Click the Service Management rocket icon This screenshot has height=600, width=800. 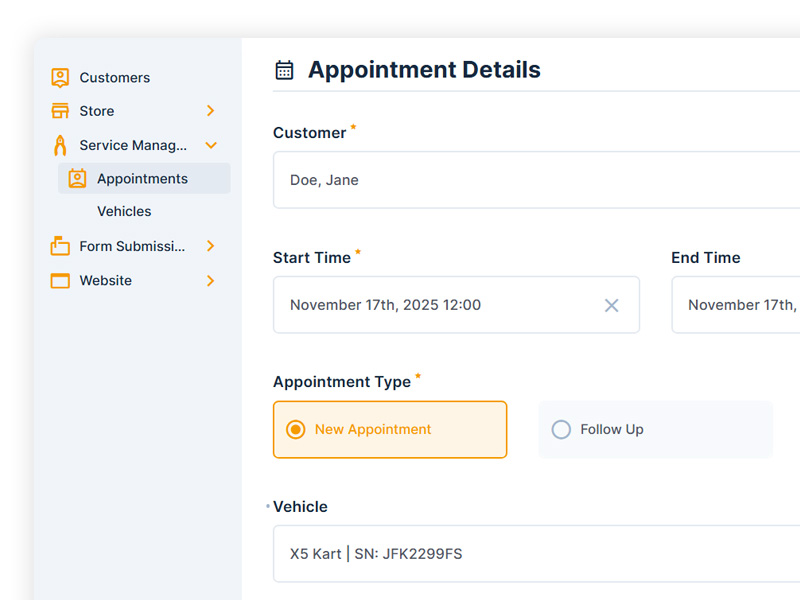(x=60, y=145)
